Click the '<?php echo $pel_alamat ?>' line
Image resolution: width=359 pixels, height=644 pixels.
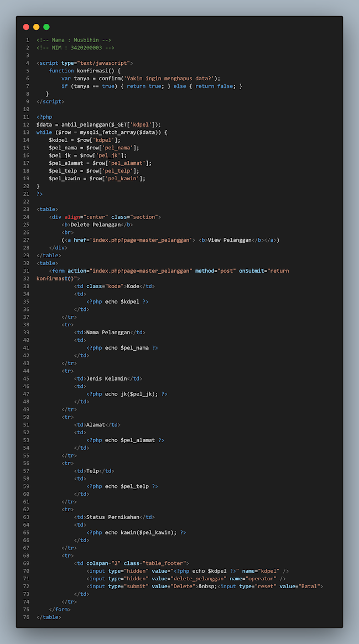[x=125, y=440]
